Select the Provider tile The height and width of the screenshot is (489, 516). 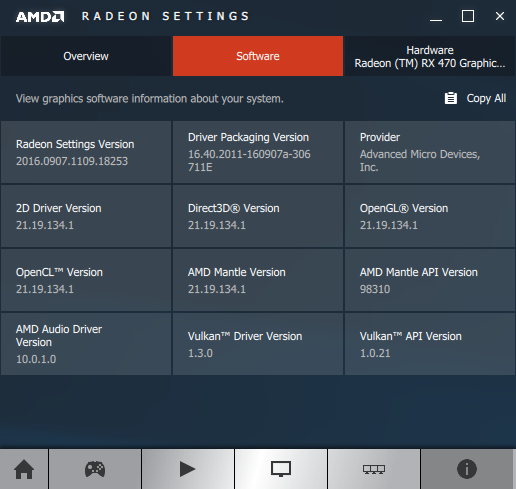430,152
